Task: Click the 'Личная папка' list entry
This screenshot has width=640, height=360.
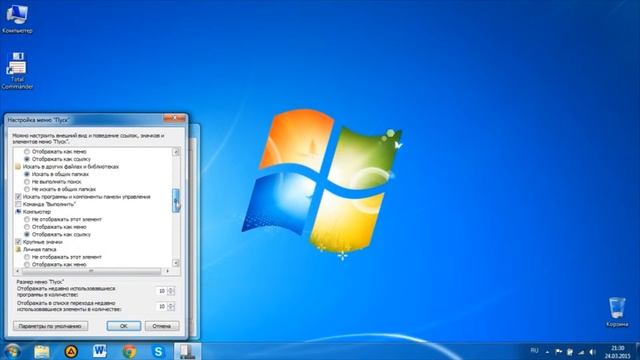Action: click(x=39, y=249)
